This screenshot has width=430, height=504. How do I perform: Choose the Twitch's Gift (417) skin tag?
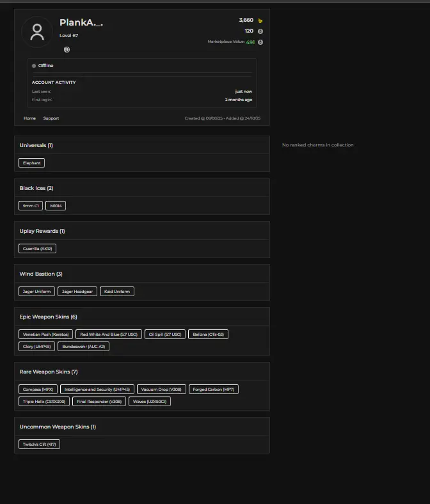click(x=40, y=444)
